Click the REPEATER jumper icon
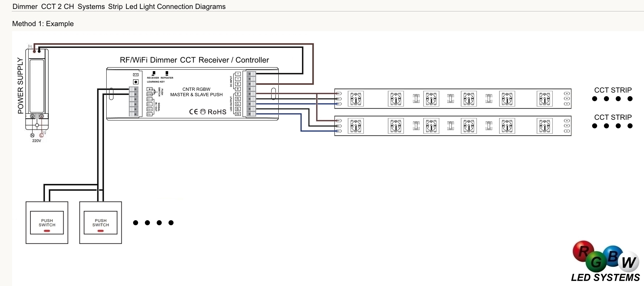Image resolution: width=644 pixels, height=286 pixels. [167, 74]
